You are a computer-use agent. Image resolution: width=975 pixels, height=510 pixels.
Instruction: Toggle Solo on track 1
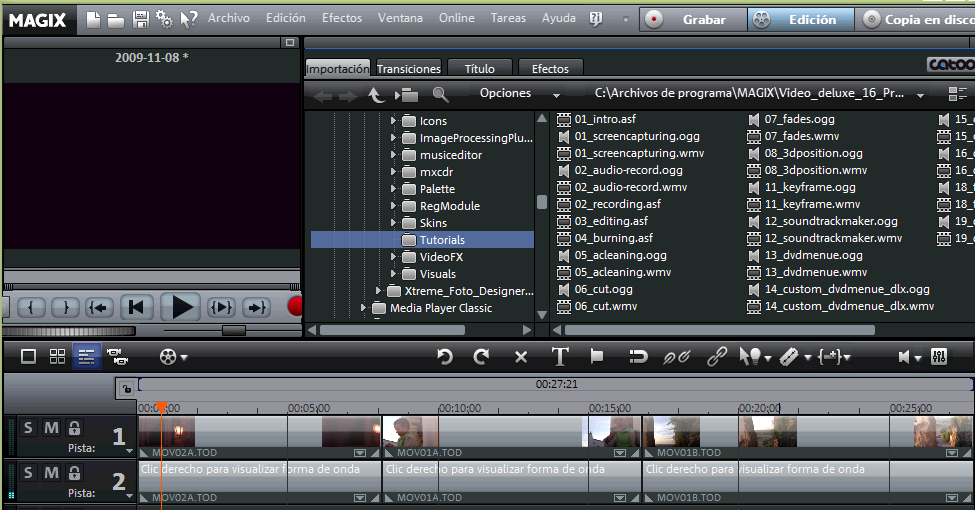click(x=28, y=429)
